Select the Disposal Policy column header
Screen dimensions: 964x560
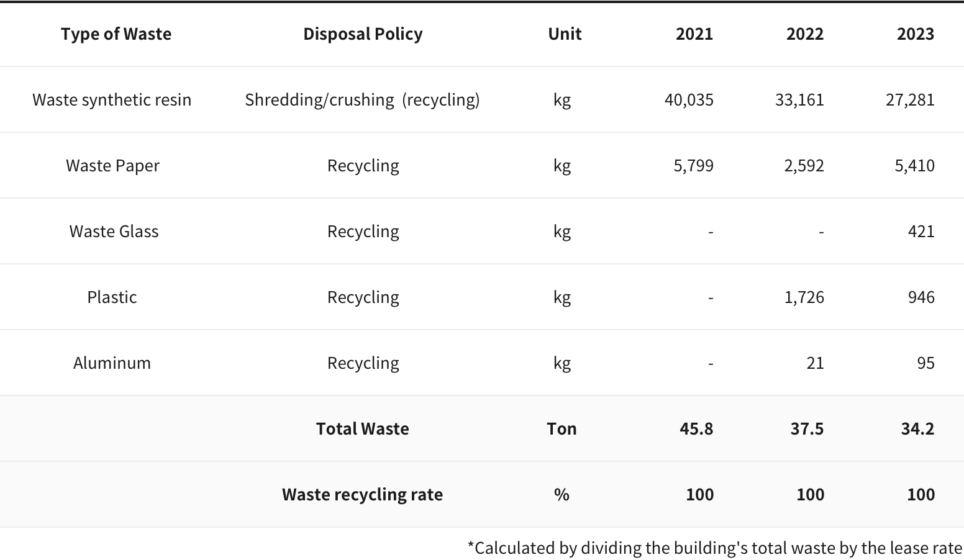pyautogui.click(x=363, y=34)
